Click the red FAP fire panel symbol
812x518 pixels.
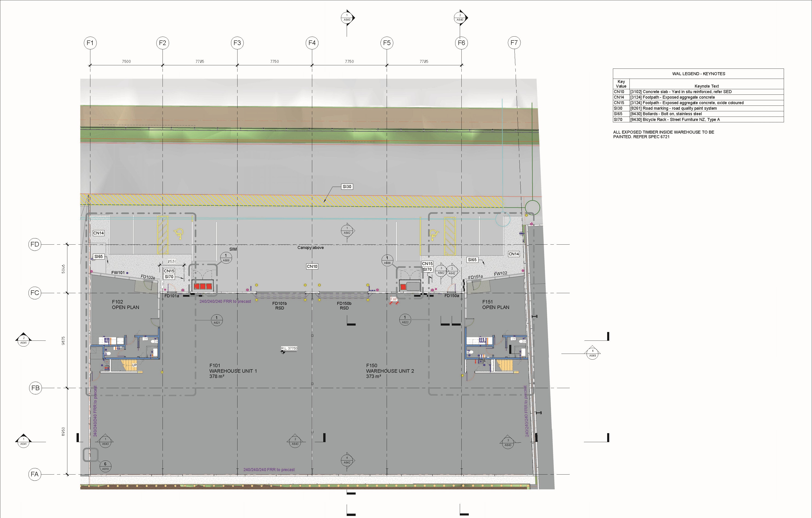point(394,300)
